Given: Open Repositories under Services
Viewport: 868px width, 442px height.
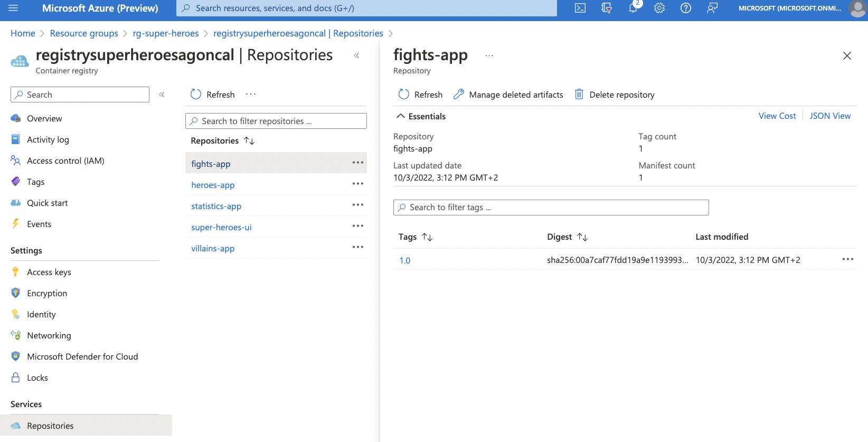Looking at the screenshot, I should tap(86, 426).
